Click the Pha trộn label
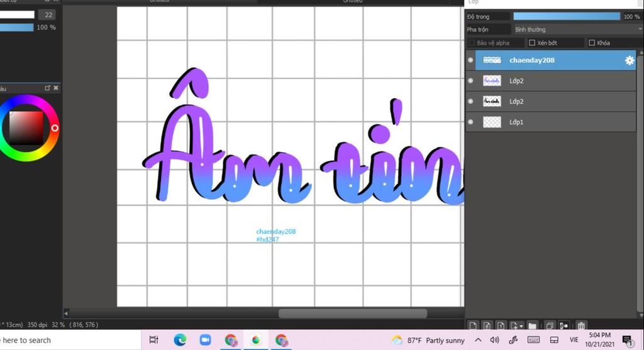Screen dimensions: 644x350 click(477, 30)
